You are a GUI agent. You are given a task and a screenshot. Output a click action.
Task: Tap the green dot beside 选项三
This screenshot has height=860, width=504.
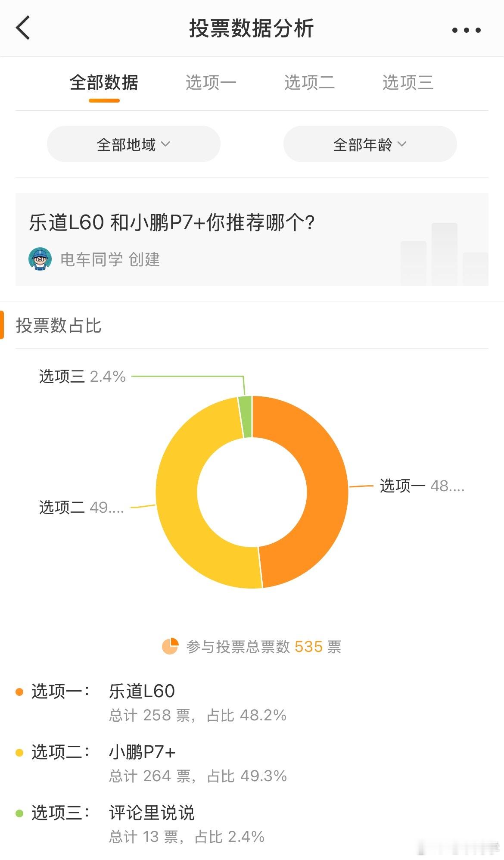tap(19, 813)
